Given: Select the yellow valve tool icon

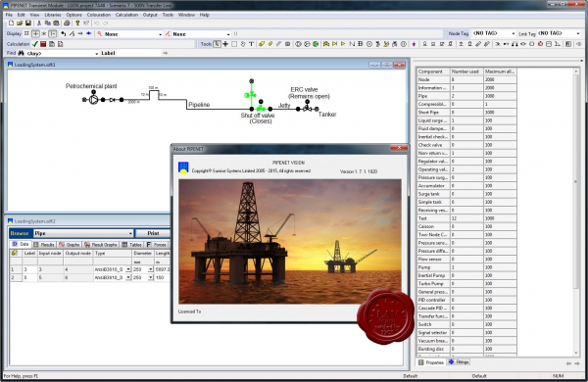Looking at the screenshot, I should (326, 44).
